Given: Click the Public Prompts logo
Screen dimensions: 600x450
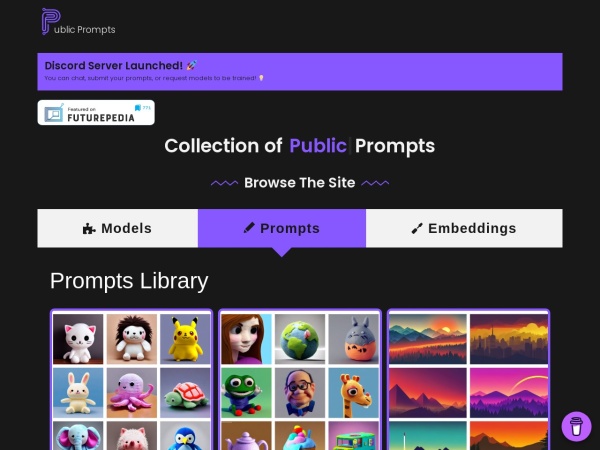Looking at the screenshot, I should click(x=78, y=22).
